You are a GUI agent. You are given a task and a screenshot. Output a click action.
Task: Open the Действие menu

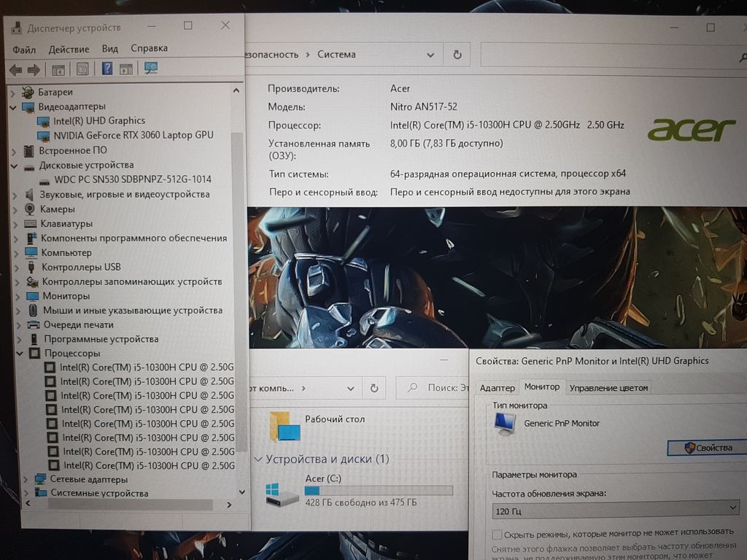(69, 49)
